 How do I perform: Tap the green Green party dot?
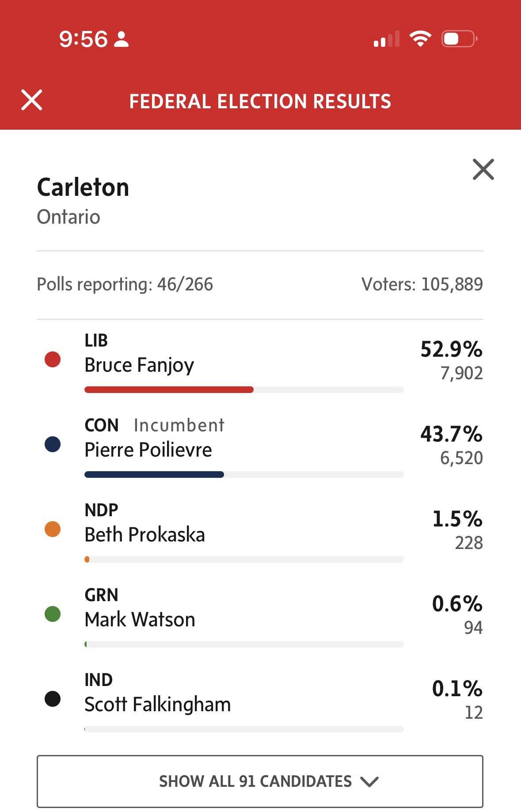pyautogui.click(x=53, y=614)
